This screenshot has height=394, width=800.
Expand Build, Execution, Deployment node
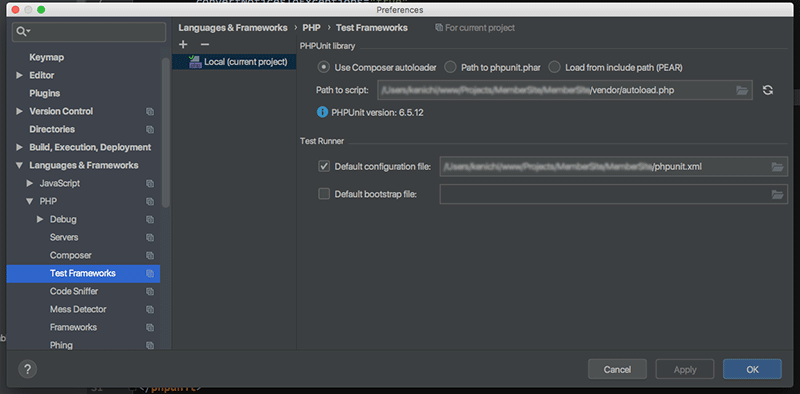coord(19,147)
